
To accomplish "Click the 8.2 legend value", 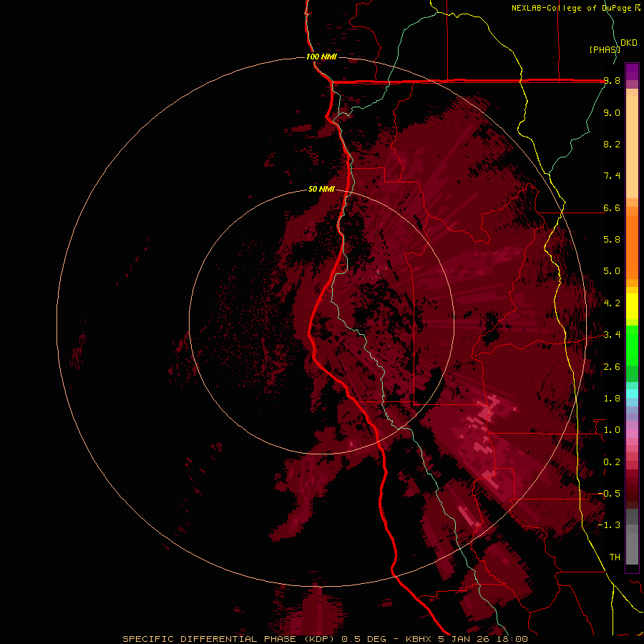I will pos(612,144).
